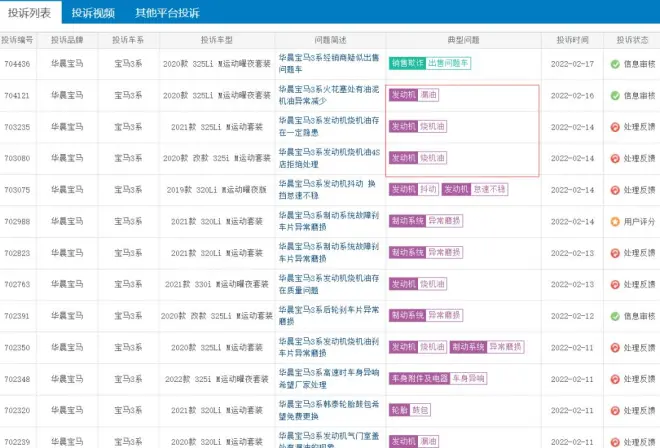Click complaint number 702239
Screen dimensions: 660x448
point(17,442)
